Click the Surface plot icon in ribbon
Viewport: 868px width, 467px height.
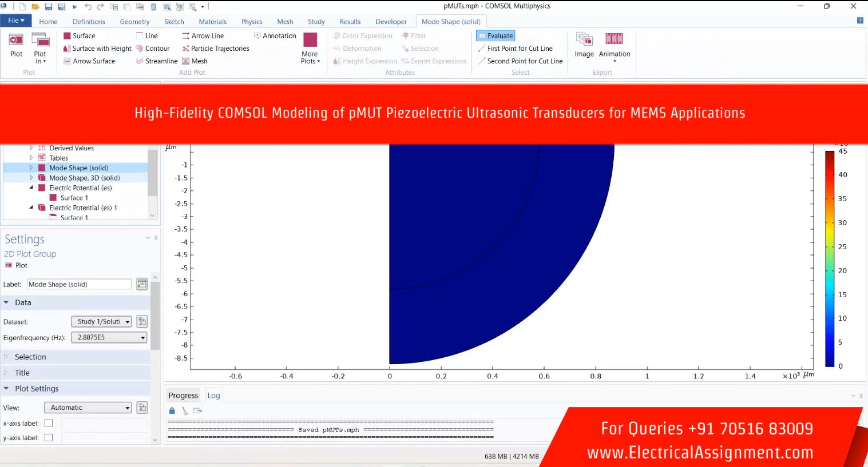(x=67, y=36)
